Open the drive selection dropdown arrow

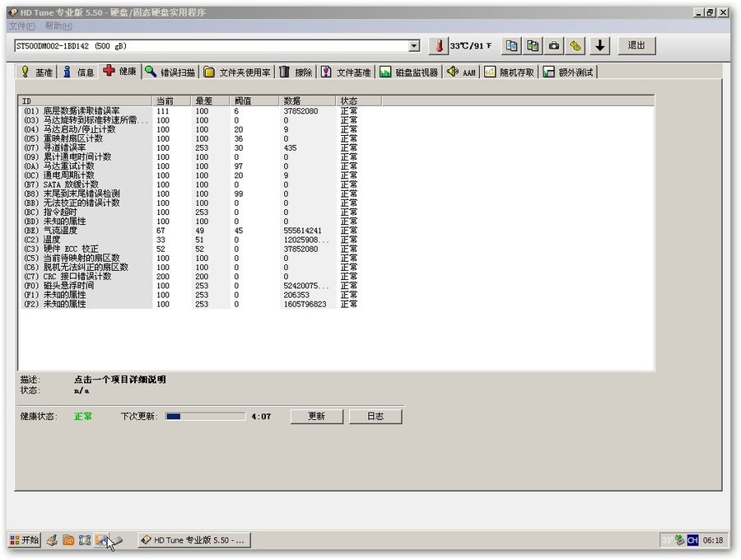tap(414, 46)
